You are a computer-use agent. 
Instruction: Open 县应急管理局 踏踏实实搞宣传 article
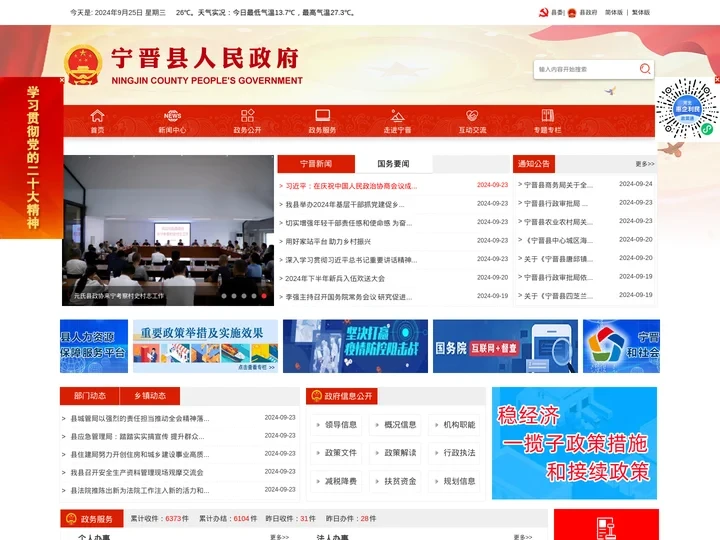tap(137, 436)
